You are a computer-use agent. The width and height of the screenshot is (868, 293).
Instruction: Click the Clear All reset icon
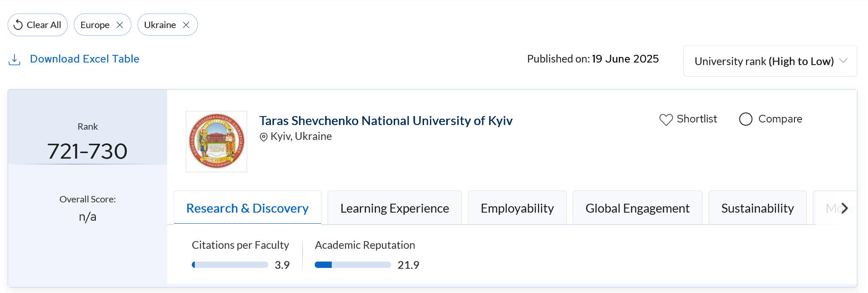click(x=18, y=25)
